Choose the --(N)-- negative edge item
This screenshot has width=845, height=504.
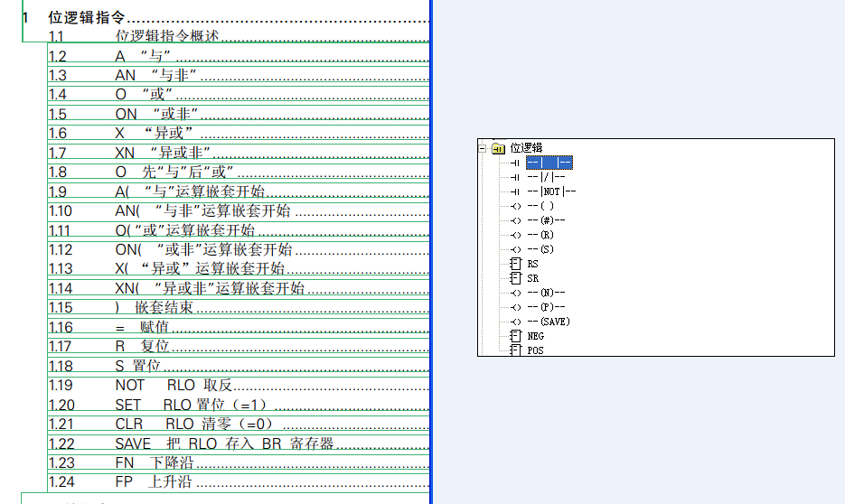[x=546, y=293]
